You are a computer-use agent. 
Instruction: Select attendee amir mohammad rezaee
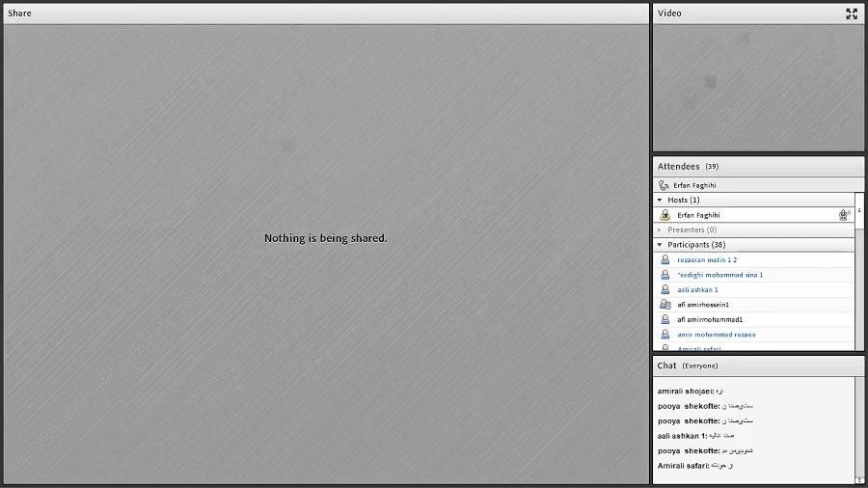pyautogui.click(x=754, y=335)
